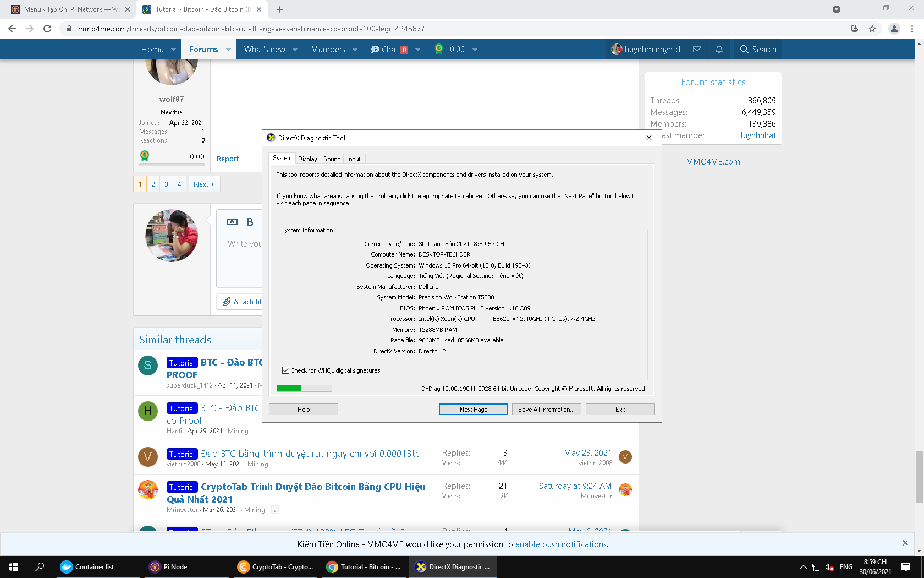The height and width of the screenshot is (578, 924).
Task: Switch to Pi Node taskbar app
Action: click(187, 567)
